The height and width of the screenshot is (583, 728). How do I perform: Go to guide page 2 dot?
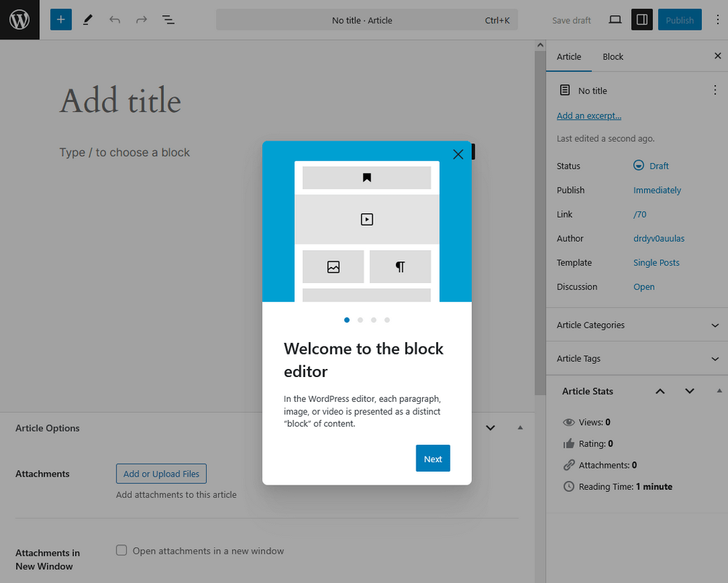(360, 320)
